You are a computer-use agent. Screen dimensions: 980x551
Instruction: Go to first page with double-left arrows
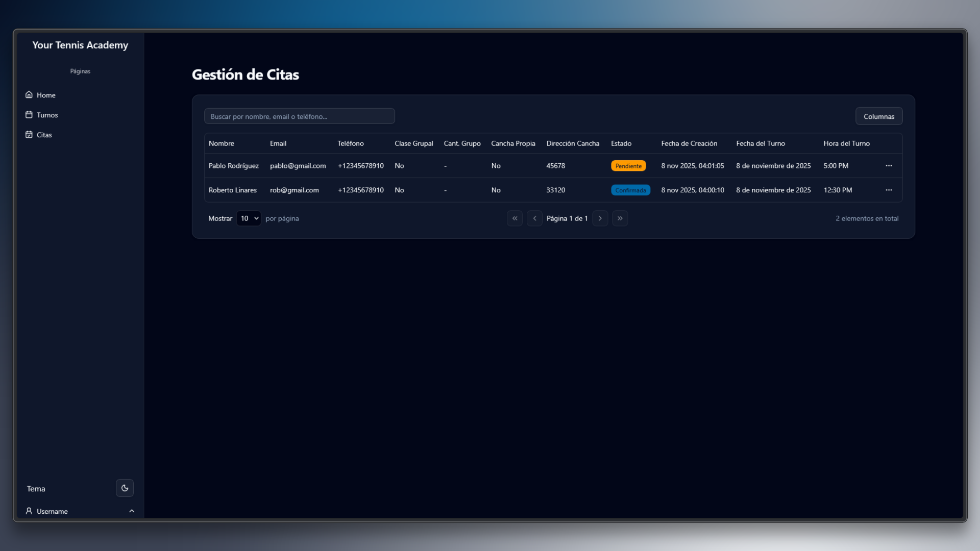(x=514, y=218)
